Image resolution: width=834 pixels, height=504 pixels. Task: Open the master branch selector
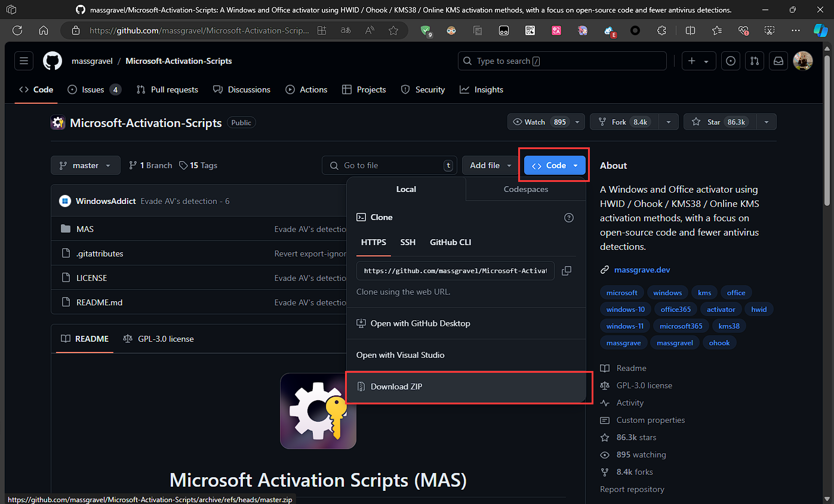[x=85, y=165]
